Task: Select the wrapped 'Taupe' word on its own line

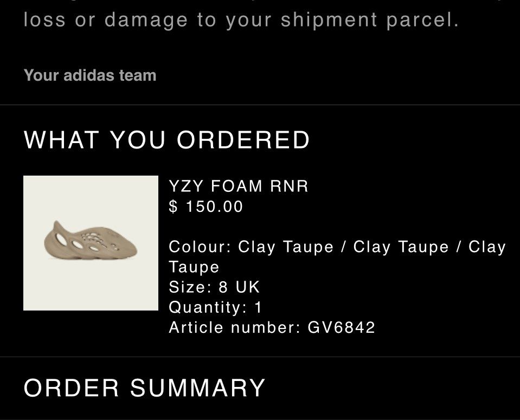Action: click(194, 267)
